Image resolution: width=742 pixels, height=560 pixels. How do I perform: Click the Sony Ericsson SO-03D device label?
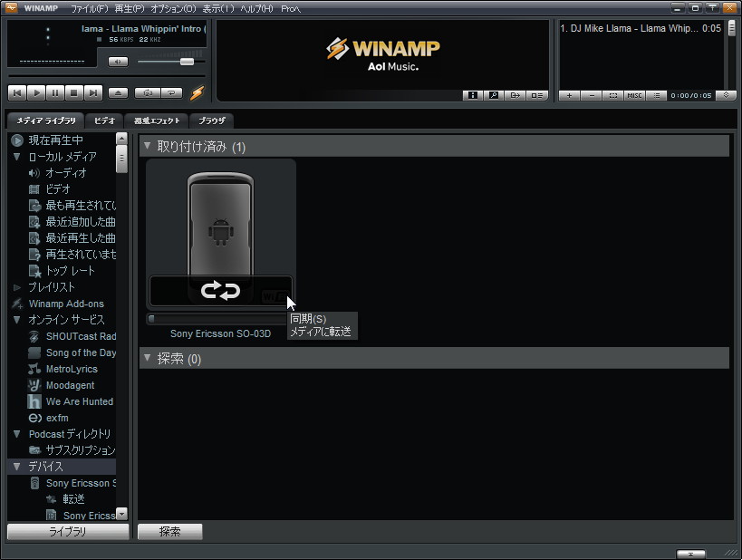click(x=220, y=333)
